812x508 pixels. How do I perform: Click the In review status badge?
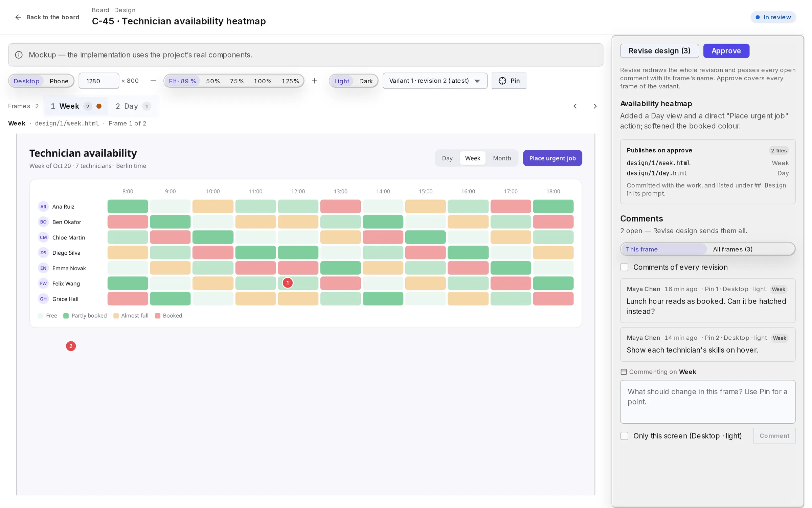(x=773, y=17)
